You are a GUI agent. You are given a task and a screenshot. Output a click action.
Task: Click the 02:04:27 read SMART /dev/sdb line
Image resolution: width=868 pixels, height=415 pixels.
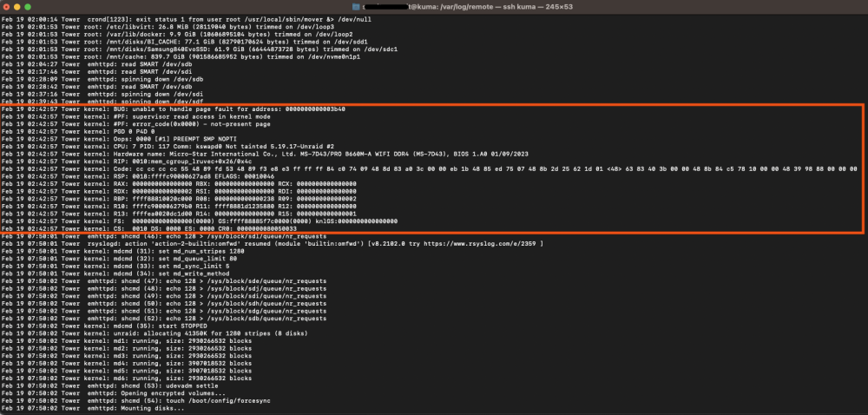pyautogui.click(x=97, y=64)
